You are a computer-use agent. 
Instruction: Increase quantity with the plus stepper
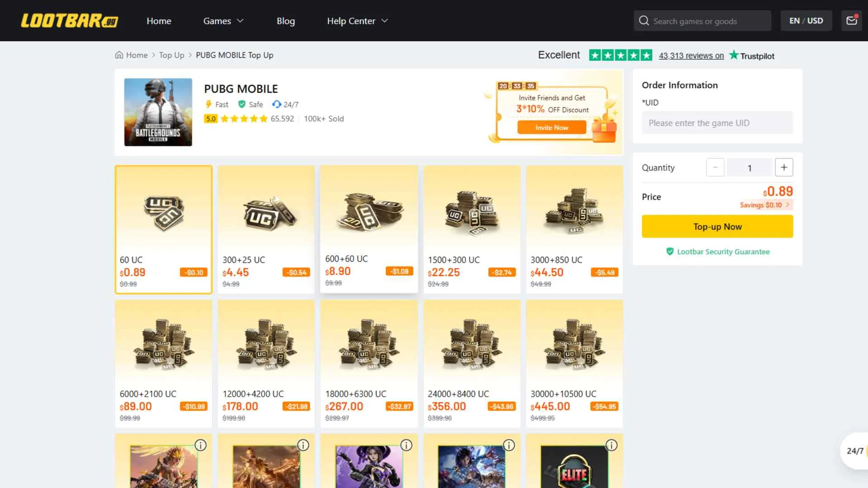784,167
